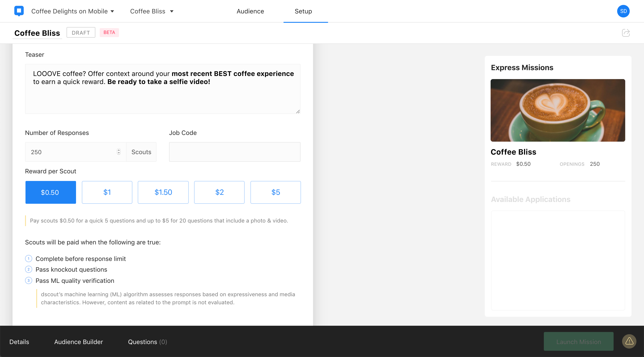Click the 'Pass knockout questions' text
Viewport: 644px width, 357px height.
pos(71,270)
